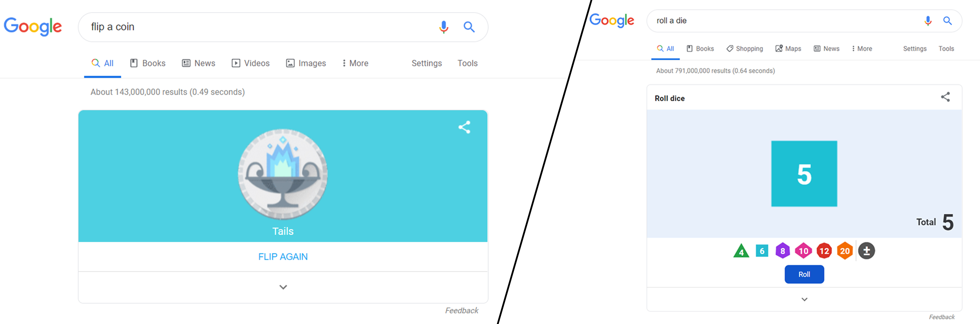
Task: Switch to the Shopping tab
Action: 745,49
